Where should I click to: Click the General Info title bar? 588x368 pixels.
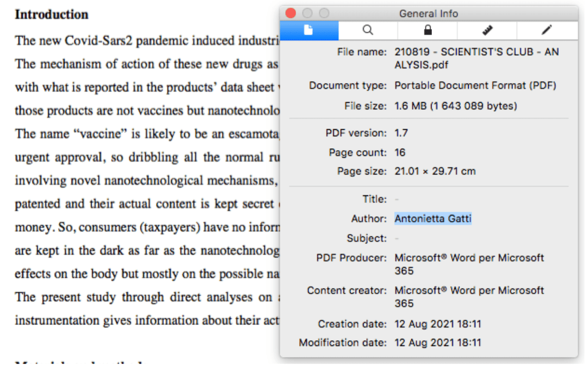click(x=428, y=13)
